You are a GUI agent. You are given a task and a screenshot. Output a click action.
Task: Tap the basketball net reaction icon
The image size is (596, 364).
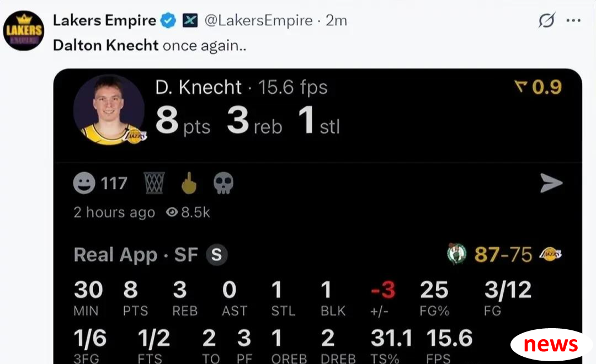tap(155, 183)
